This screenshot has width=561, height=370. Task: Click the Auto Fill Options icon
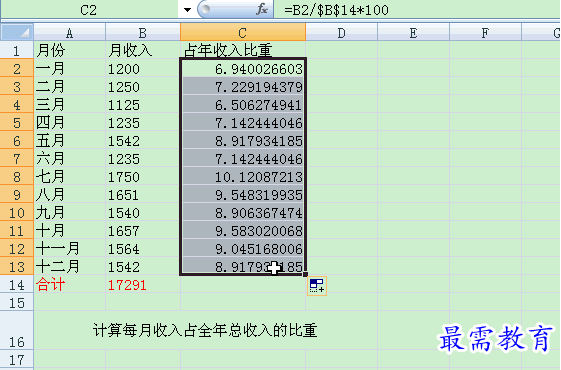(317, 286)
